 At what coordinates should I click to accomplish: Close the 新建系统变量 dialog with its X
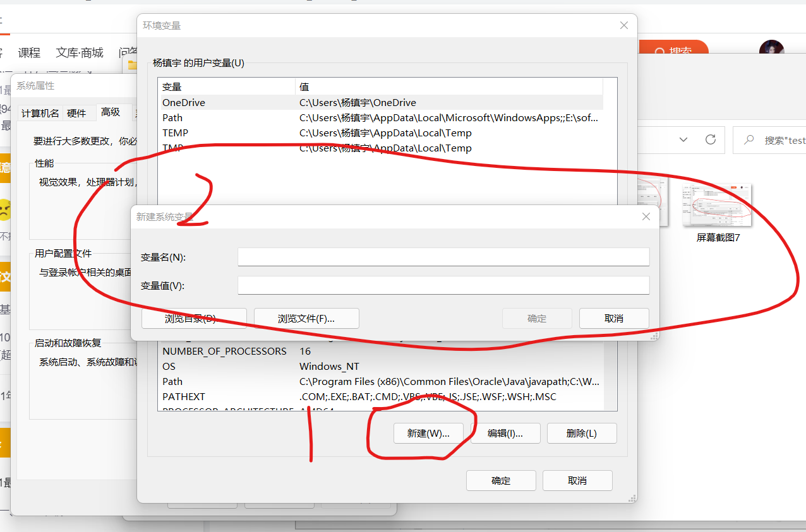[x=646, y=216]
